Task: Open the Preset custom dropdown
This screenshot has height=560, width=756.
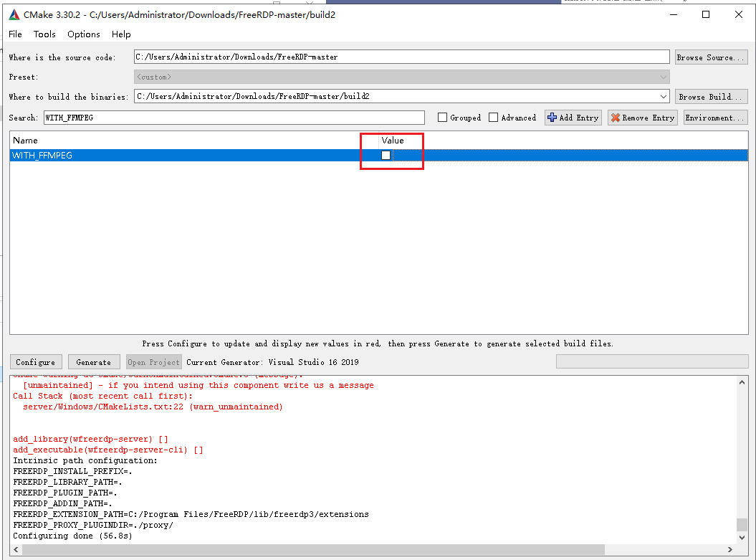Action: [x=401, y=77]
